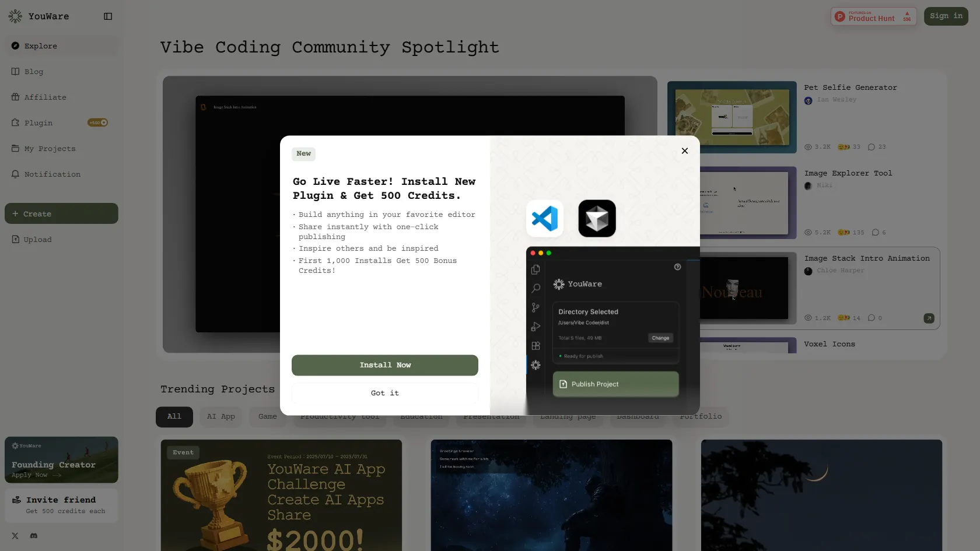Open the Affiliate sidebar item

(61, 97)
